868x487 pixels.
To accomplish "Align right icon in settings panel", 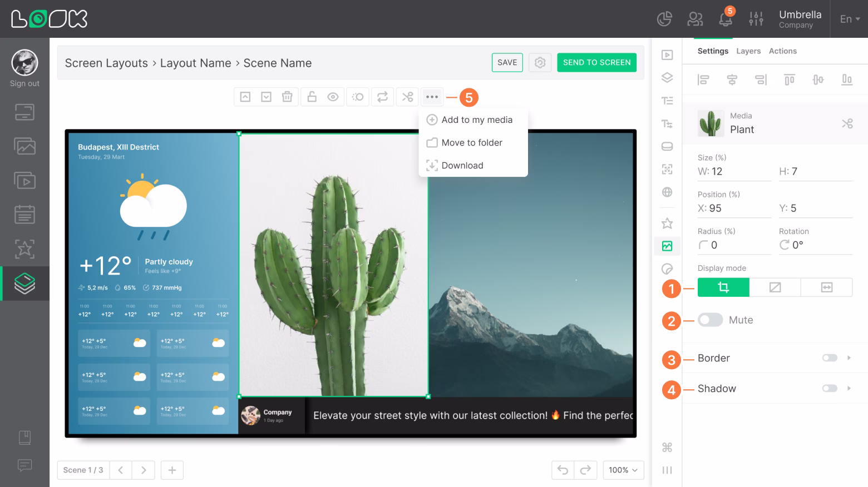I will tap(761, 79).
